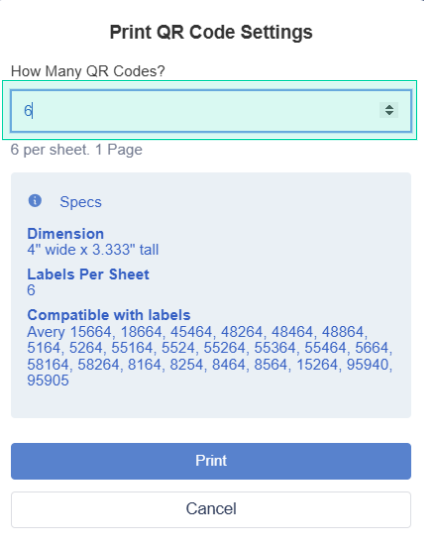
Task: Click the Print QR Code Settings title
Action: (211, 32)
